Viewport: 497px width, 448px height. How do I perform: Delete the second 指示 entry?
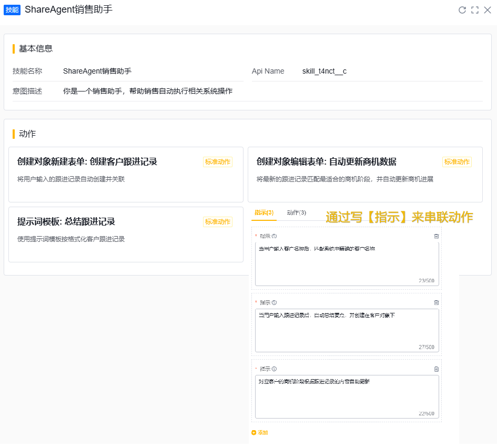click(436, 302)
